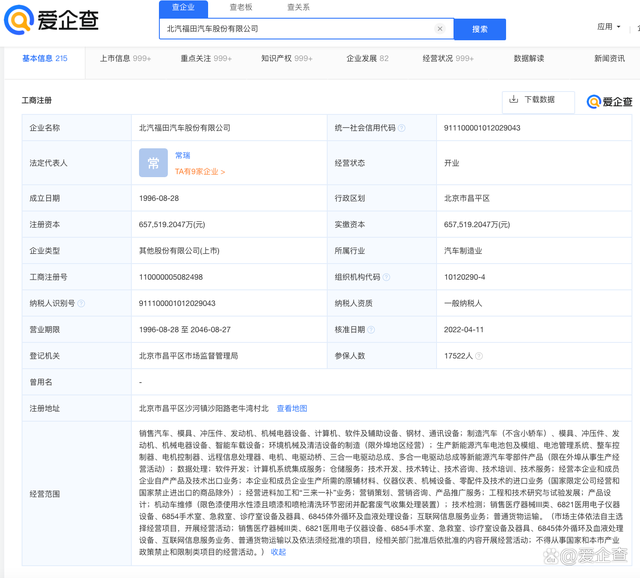Open the 上市信息 tab

tap(125, 59)
